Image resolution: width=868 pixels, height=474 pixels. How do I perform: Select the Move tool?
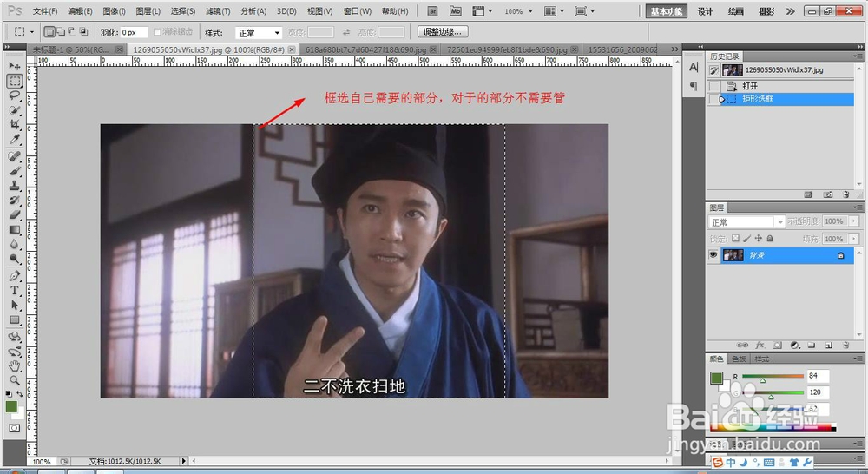pyautogui.click(x=15, y=66)
